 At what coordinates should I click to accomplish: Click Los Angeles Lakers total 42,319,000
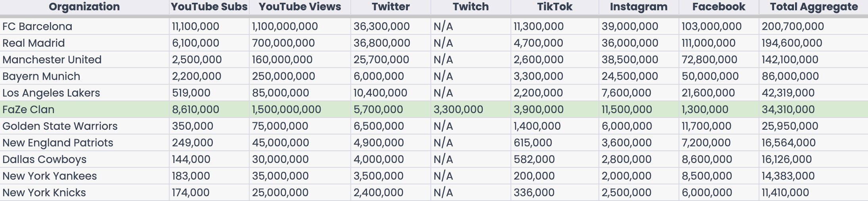click(788, 93)
